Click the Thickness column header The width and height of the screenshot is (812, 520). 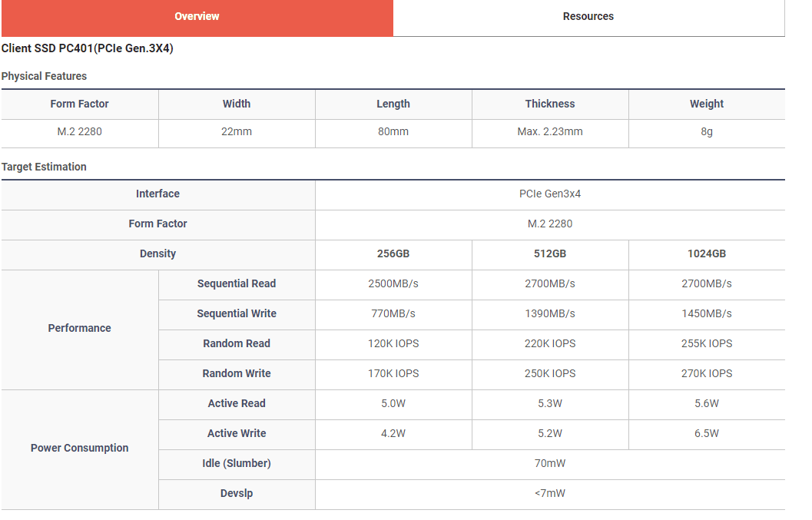pos(550,104)
